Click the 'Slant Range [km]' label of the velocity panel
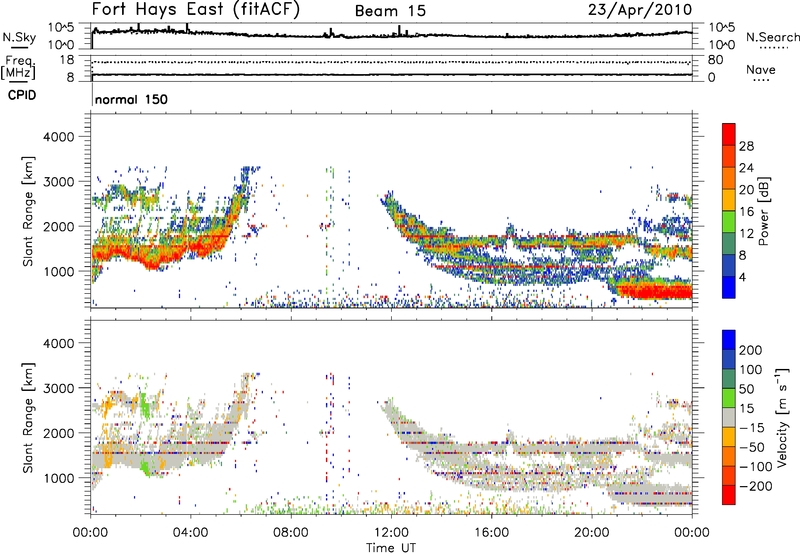This screenshot has height=554, width=800. tap(28, 417)
